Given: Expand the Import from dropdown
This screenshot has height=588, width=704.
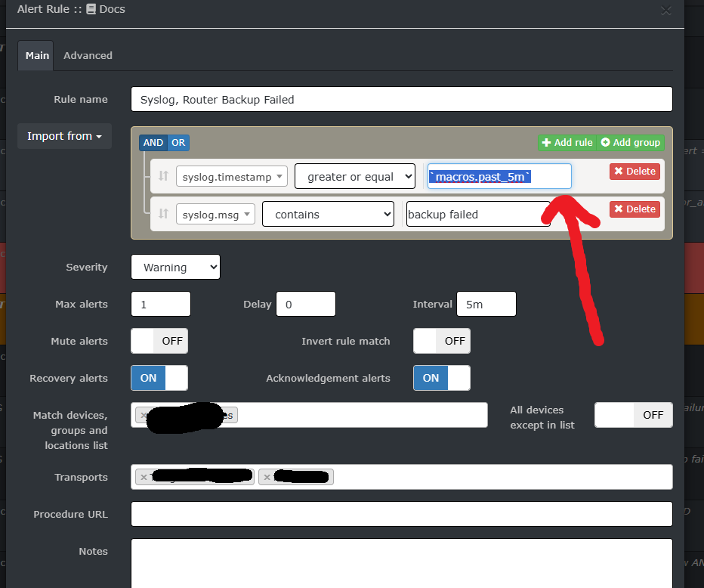Looking at the screenshot, I should tap(64, 136).
